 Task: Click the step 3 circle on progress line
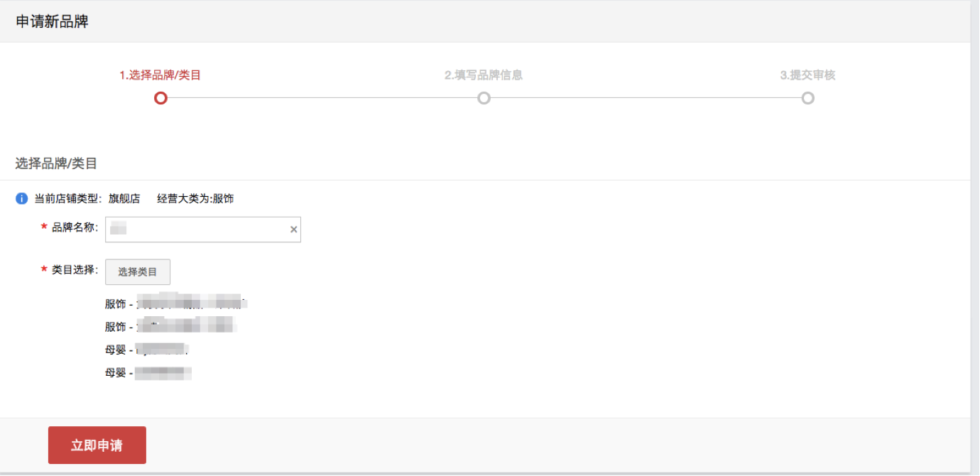tap(807, 98)
